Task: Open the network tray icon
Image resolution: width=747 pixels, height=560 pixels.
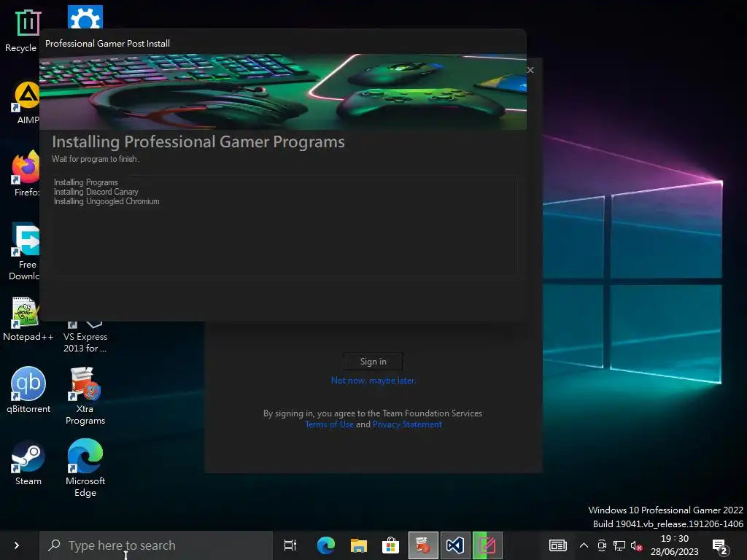Action: 619,545
